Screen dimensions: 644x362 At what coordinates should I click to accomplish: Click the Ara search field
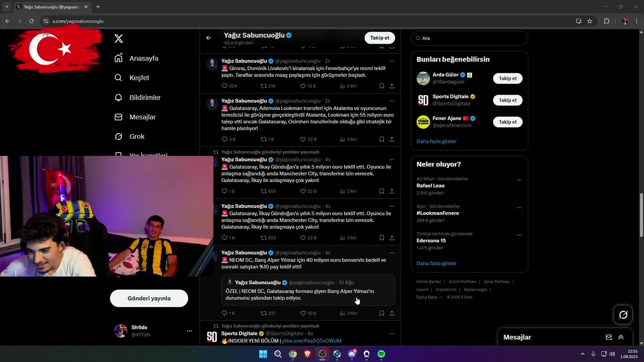click(469, 38)
